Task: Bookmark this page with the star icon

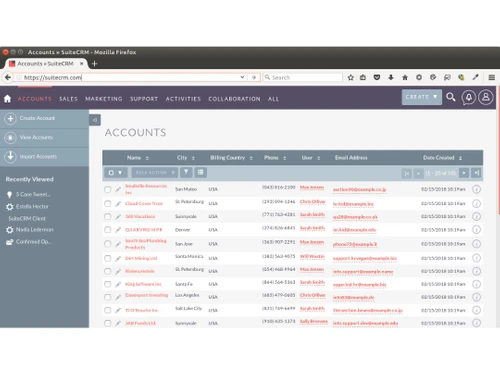Action: coord(350,77)
